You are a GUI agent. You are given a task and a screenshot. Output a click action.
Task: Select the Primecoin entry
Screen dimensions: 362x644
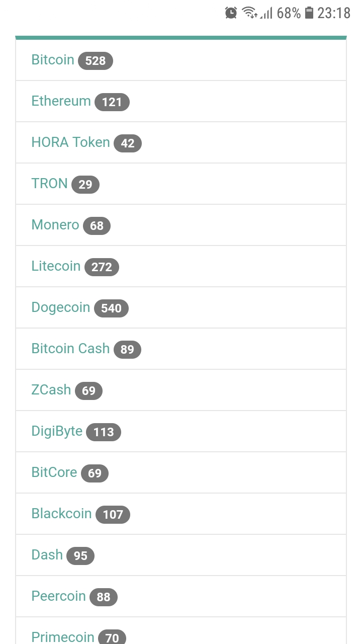click(x=63, y=636)
